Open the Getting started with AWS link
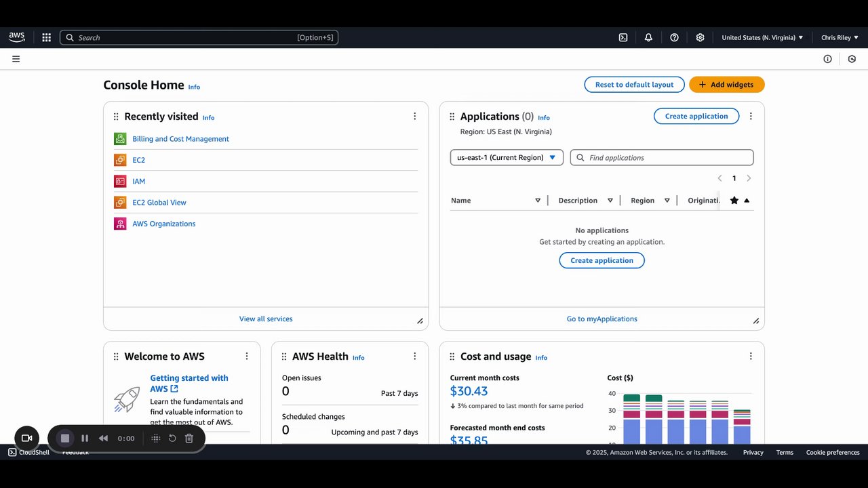 [189, 384]
